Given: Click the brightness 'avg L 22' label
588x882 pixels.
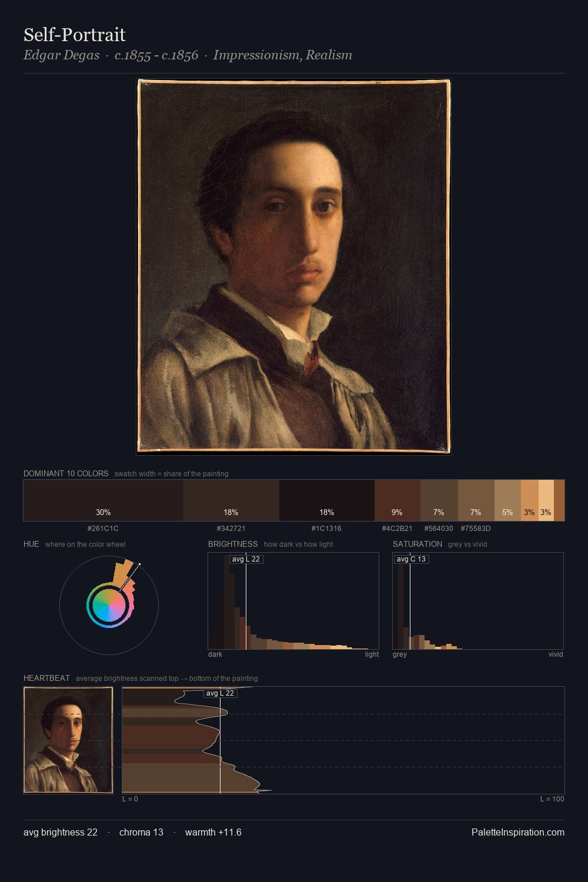Looking at the screenshot, I should click(x=246, y=559).
